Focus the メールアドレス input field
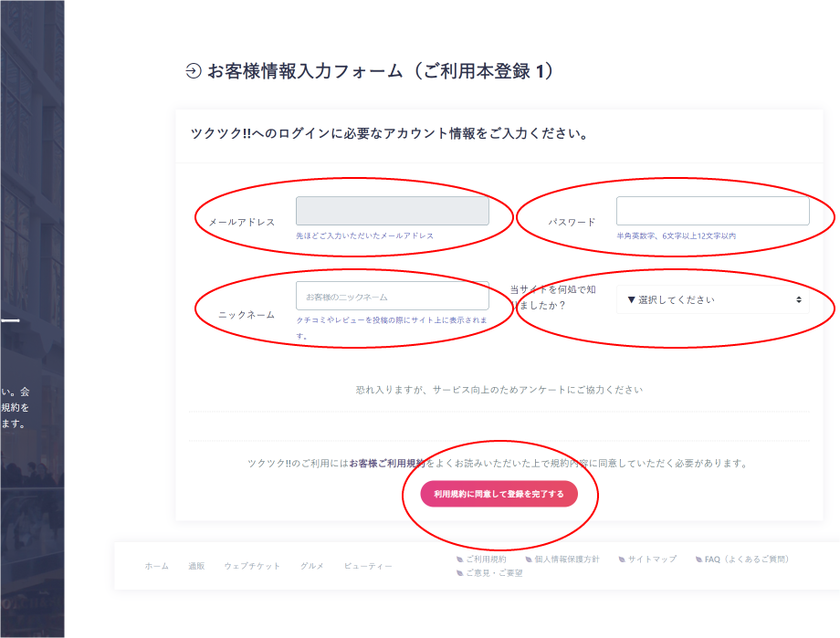Viewport: 840px width, 638px height. point(392,211)
